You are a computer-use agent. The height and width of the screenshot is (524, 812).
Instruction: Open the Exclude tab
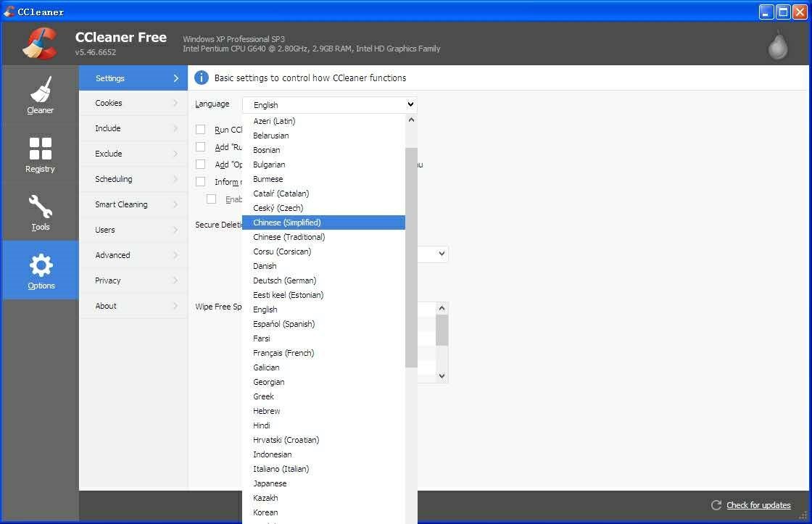coord(133,154)
